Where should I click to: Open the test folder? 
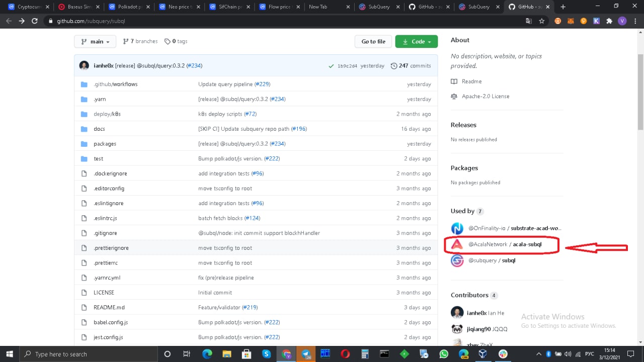(x=98, y=158)
